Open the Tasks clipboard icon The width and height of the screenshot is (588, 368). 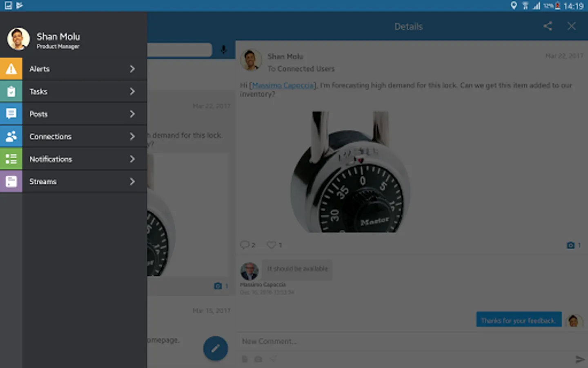pos(11,91)
